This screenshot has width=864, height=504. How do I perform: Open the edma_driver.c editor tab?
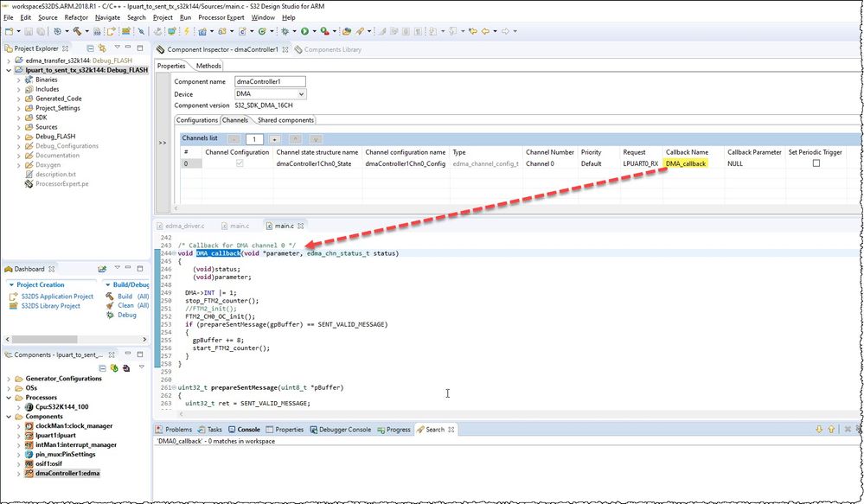click(x=181, y=226)
